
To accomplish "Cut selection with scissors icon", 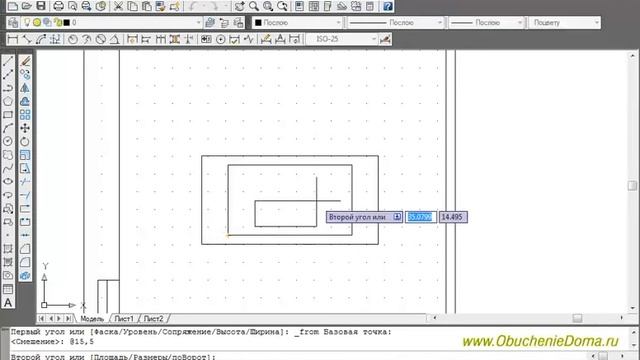I will click(118, 6).
